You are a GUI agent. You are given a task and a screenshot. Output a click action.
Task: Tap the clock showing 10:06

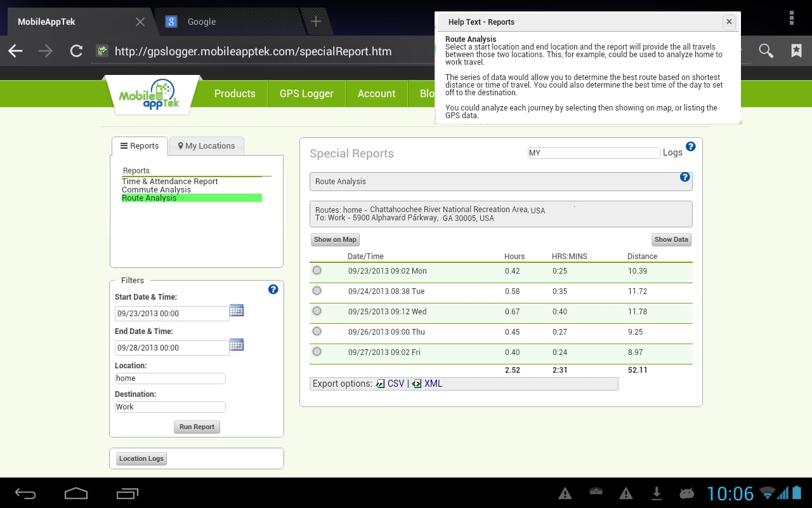click(x=730, y=493)
